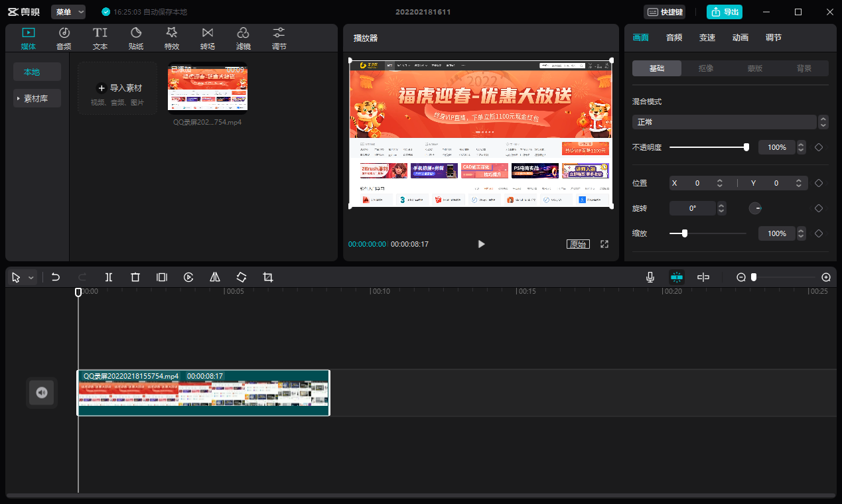Toggle the rotation keyframe diamond
This screenshot has width=842, height=504.
point(819,208)
